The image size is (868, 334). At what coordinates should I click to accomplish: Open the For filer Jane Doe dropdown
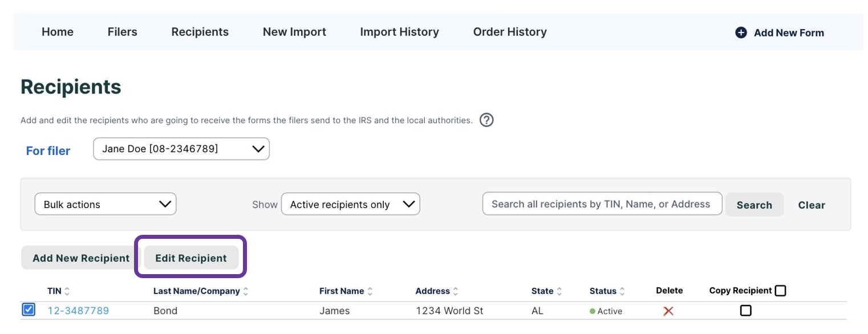[181, 149]
